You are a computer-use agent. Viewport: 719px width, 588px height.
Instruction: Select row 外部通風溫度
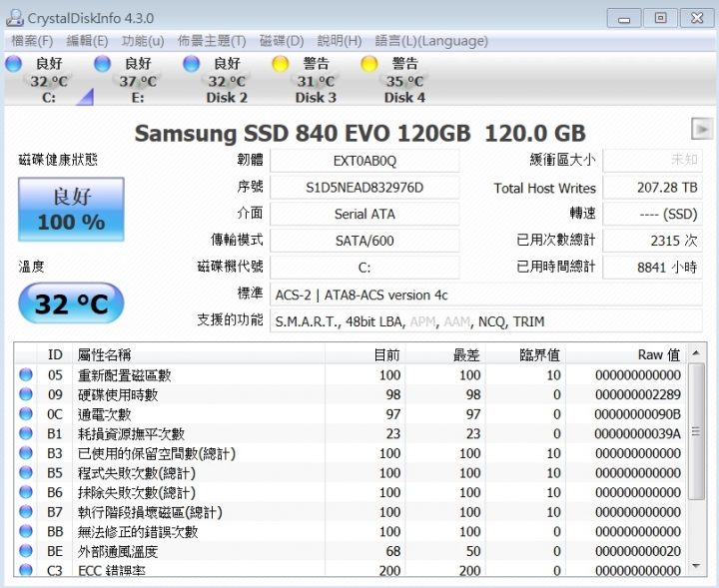coord(351,551)
